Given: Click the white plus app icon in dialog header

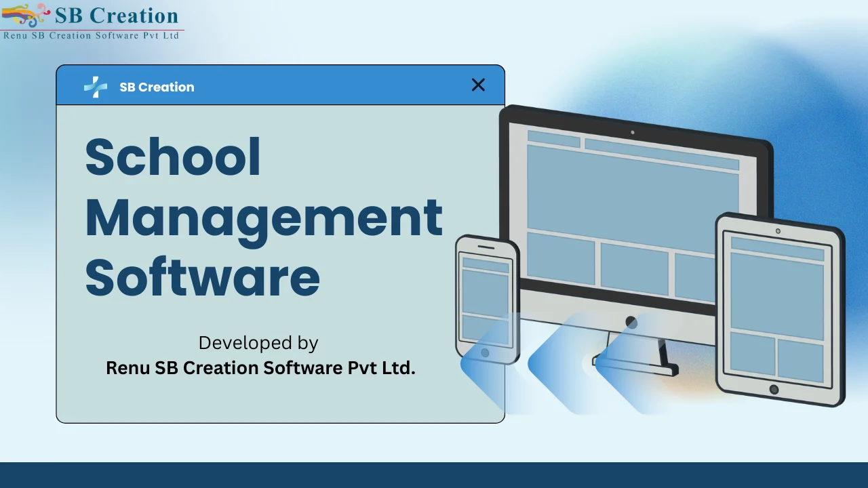Looking at the screenshot, I should [96, 86].
